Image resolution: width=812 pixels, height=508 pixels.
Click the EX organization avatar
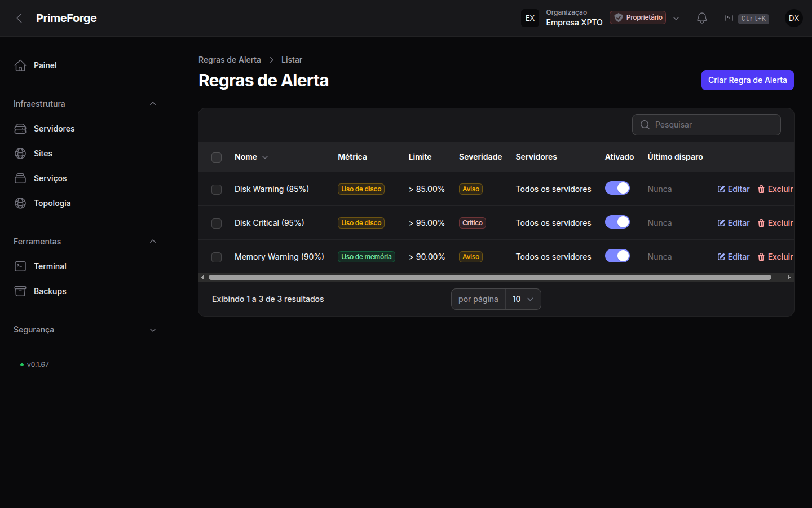pyautogui.click(x=530, y=18)
